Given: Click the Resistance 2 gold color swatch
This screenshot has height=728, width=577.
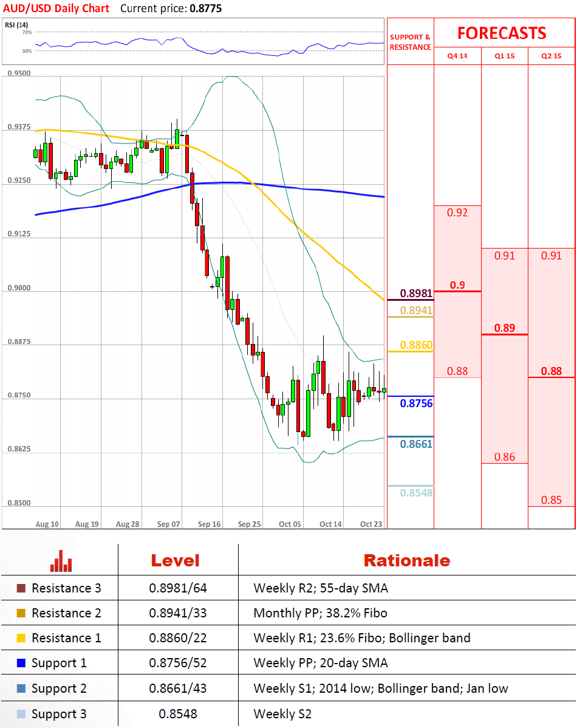Looking at the screenshot, I should (x=21, y=613).
